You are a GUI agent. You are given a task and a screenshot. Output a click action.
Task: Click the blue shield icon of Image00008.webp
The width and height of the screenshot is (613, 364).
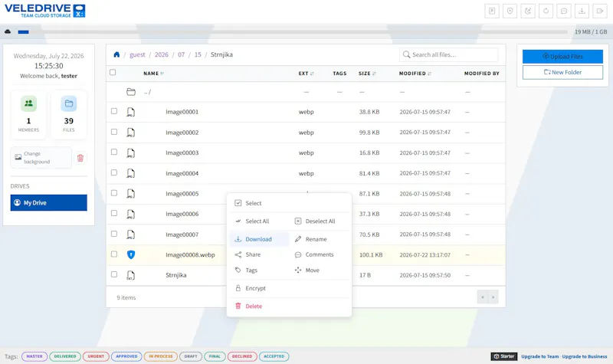(x=131, y=255)
